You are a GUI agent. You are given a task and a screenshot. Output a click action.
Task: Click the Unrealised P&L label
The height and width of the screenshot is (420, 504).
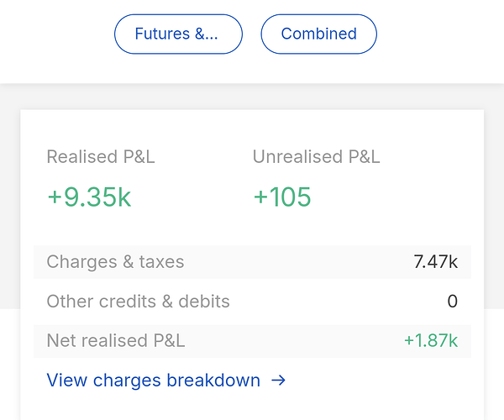point(316,157)
